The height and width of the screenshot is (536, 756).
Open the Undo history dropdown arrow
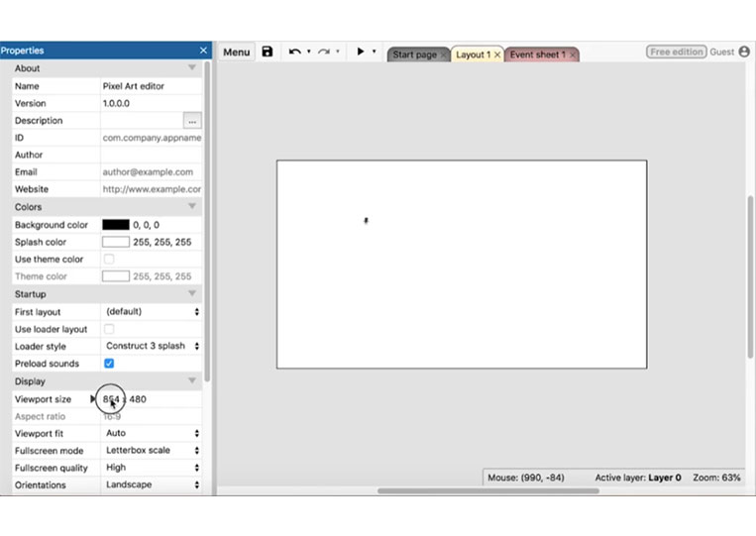click(x=309, y=52)
